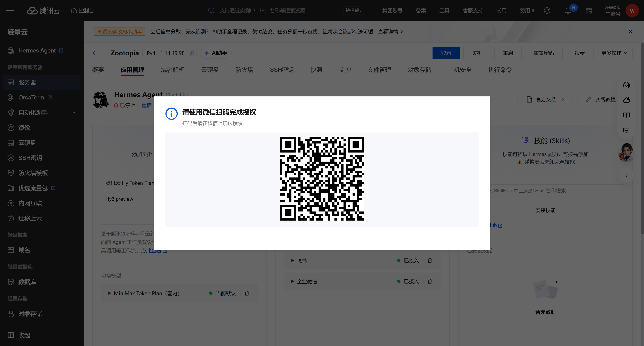
Task: Expand the 自动化助手 sidebar menu
Action: tap(42, 113)
